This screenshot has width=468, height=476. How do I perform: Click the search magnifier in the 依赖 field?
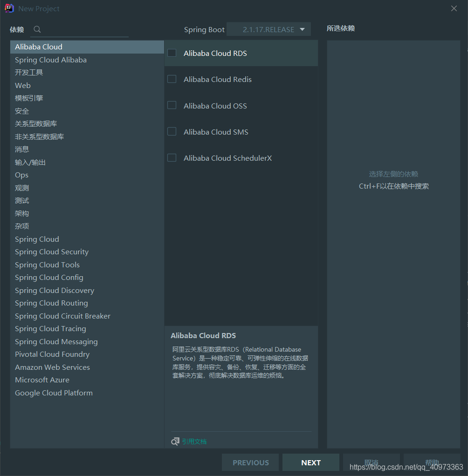[x=37, y=29]
